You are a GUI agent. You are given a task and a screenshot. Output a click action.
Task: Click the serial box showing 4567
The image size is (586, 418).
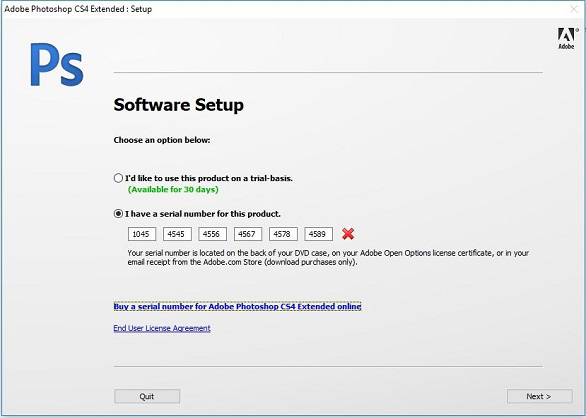(248, 234)
